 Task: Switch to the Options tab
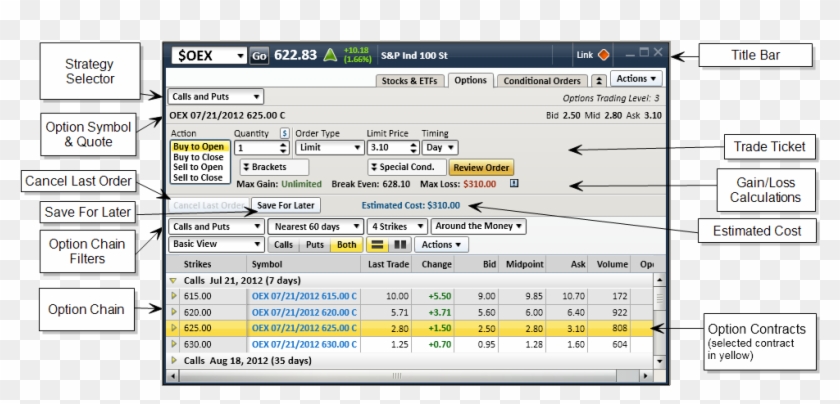click(470, 80)
